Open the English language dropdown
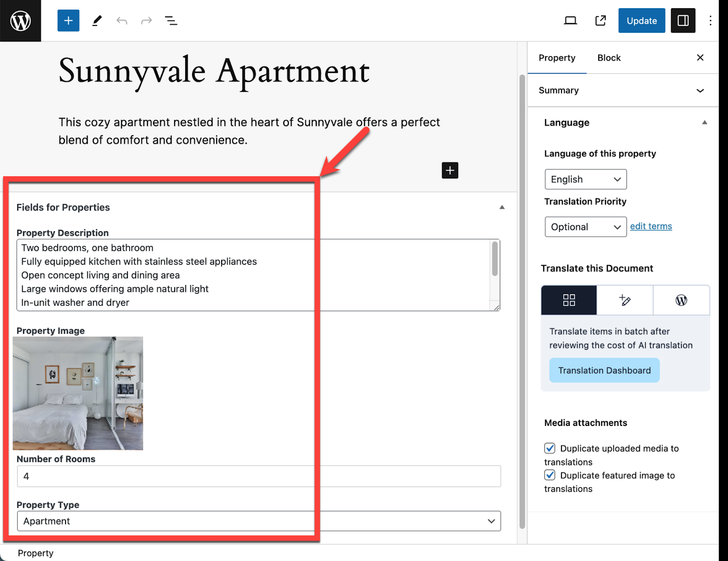Screen dimensions: 728x561 coord(585,179)
